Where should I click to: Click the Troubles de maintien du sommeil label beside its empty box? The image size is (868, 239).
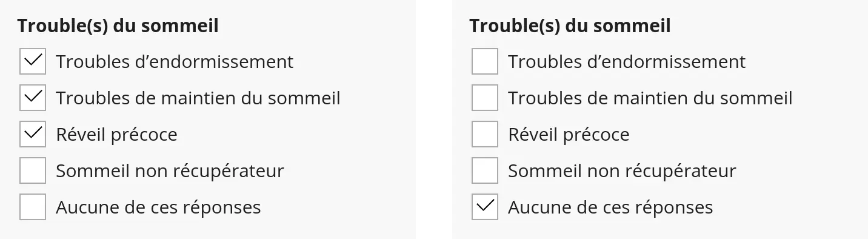[650, 98]
